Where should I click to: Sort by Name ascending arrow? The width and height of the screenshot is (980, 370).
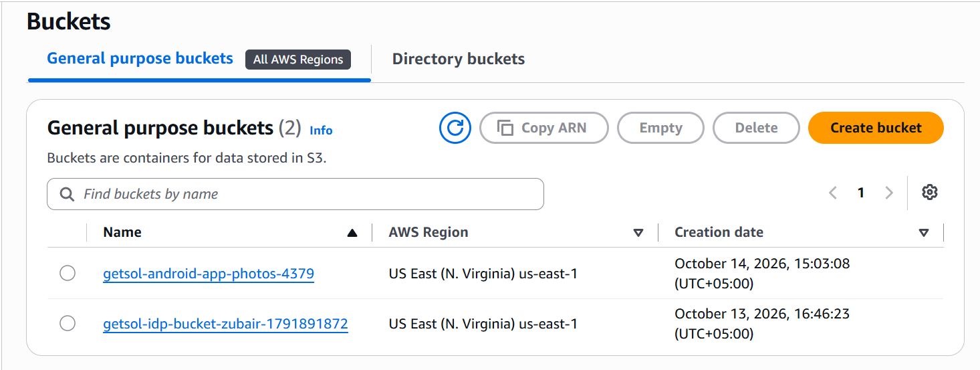[352, 233]
